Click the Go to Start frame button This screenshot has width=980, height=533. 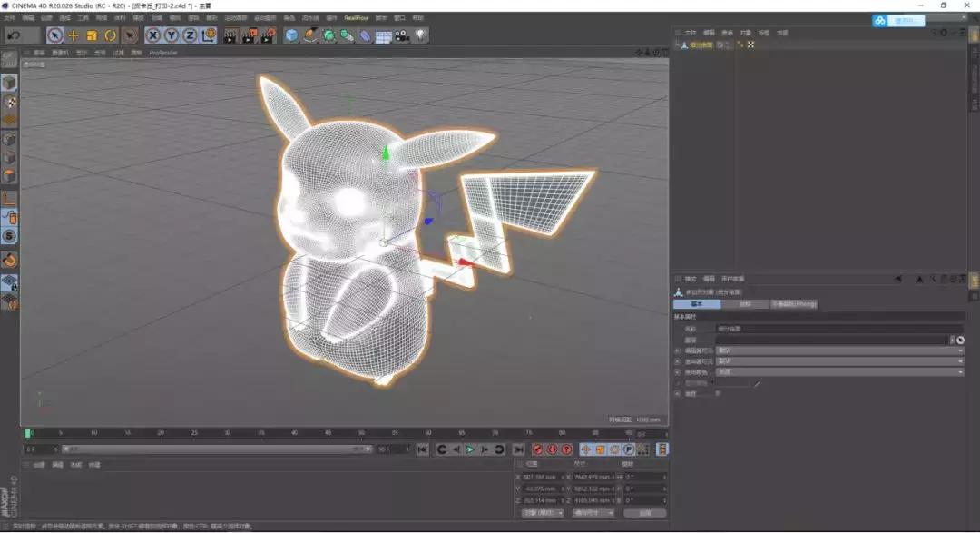point(421,449)
